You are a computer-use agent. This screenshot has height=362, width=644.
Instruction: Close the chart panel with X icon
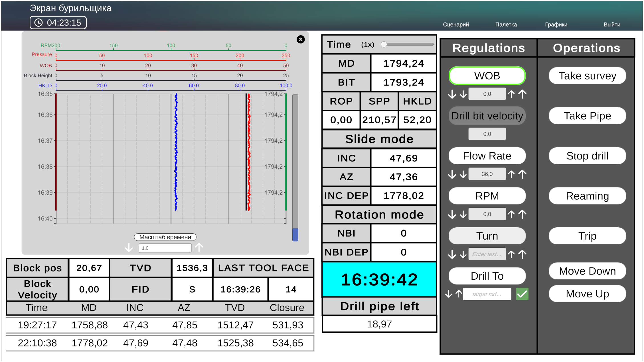(x=301, y=39)
